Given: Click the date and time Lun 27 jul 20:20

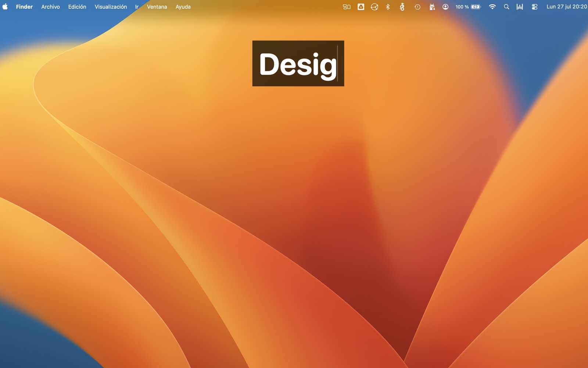Looking at the screenshot, I should coord(567,7).
